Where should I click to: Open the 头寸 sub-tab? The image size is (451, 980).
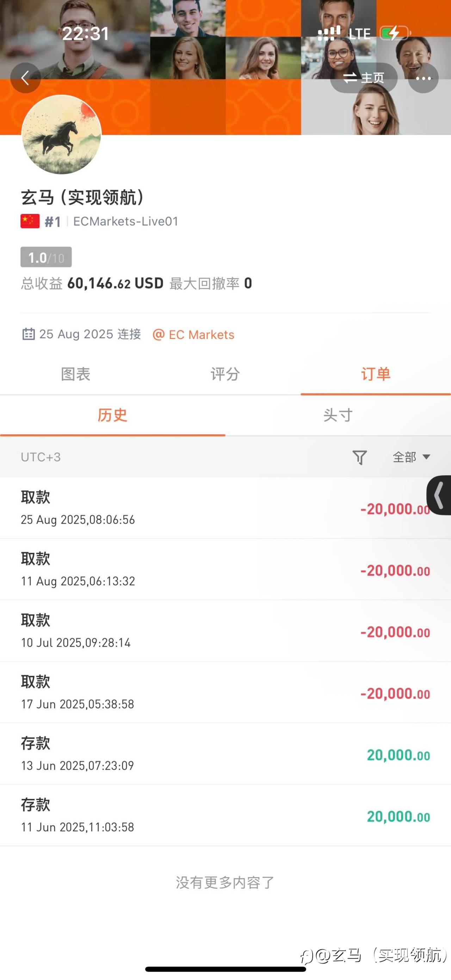click(338, 415)
